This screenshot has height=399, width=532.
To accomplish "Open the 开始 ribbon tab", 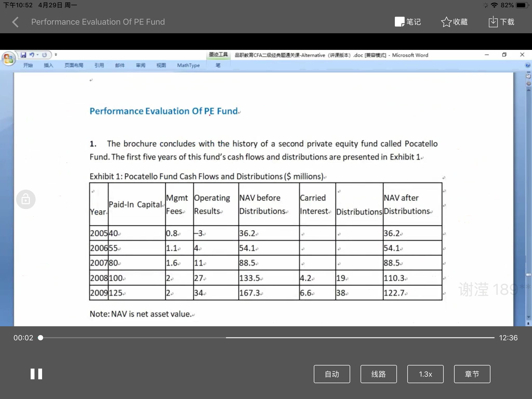I will [28, 65].
